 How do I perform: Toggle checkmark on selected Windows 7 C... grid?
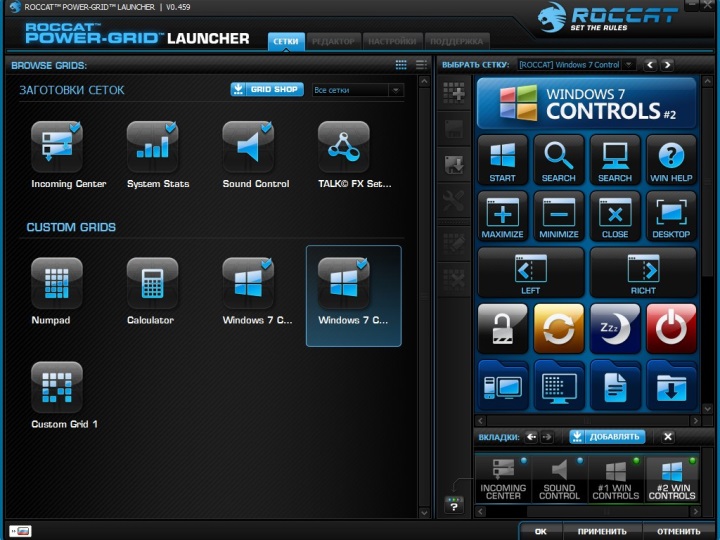362,264
